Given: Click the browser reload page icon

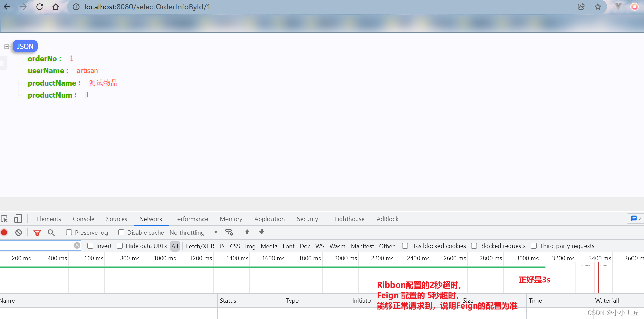Looking at the screenshot, I should pyautogui.click(x=40, y=7).
